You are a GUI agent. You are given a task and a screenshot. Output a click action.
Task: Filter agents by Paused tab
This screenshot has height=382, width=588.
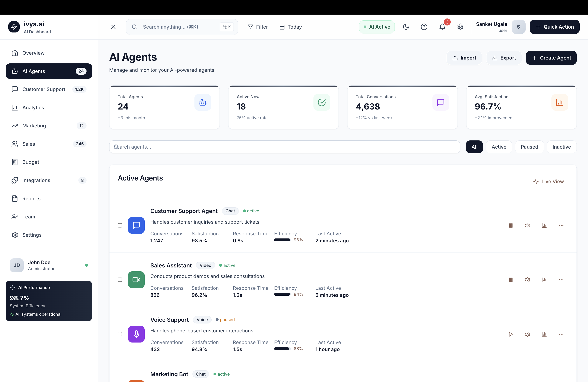point(529,147)
